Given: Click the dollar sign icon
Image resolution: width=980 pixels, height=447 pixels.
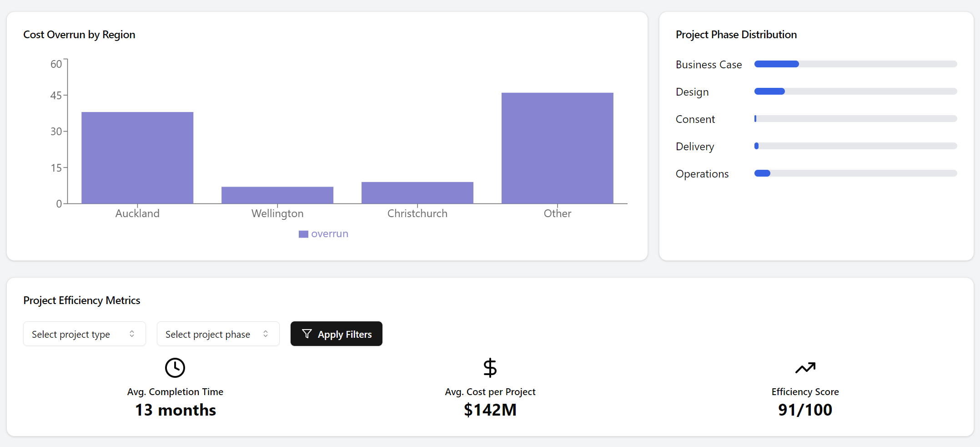Looking at the screenshot, I should 490,368.
